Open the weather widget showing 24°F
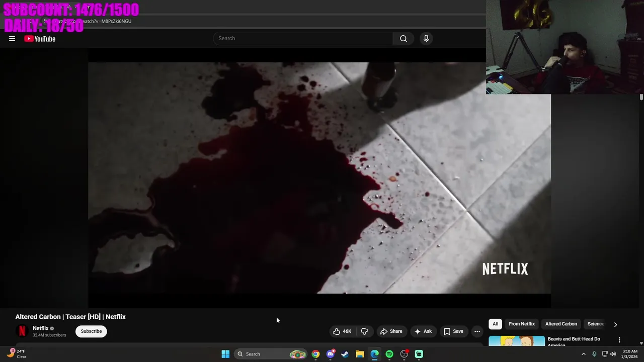 coord(15,354)
